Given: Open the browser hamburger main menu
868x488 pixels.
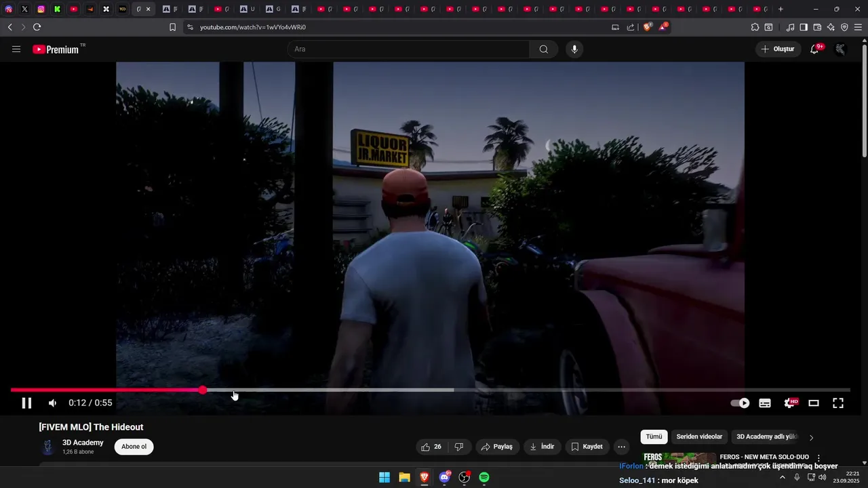Looking at the screenshot, I should tap(858, 27).
